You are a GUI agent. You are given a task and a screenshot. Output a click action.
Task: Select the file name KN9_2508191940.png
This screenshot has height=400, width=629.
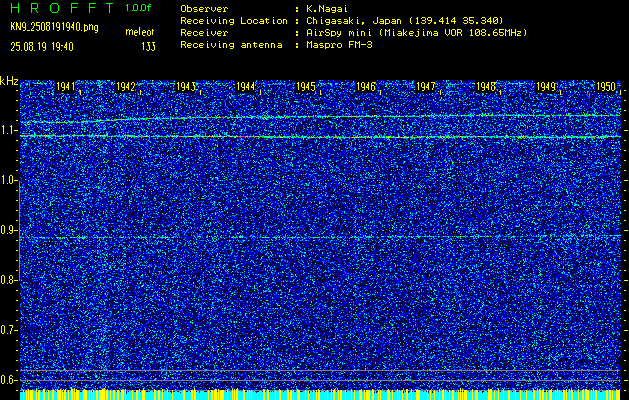54,27
